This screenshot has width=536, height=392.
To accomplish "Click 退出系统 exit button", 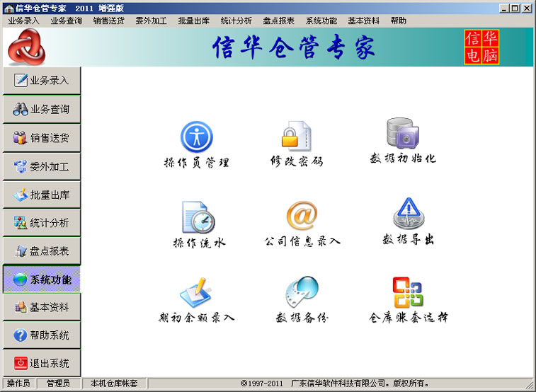I will coord(42,363).
